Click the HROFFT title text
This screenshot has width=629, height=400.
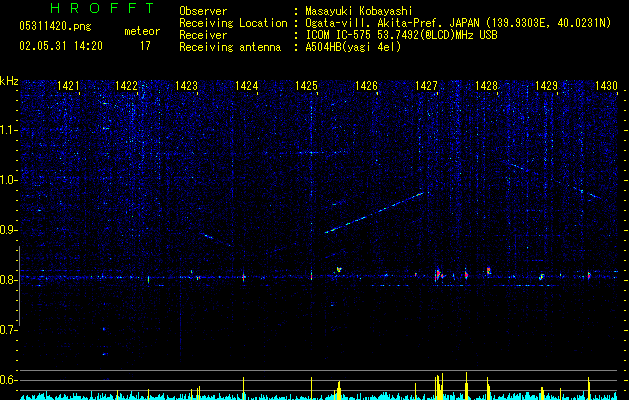click(x=103, y=8)
